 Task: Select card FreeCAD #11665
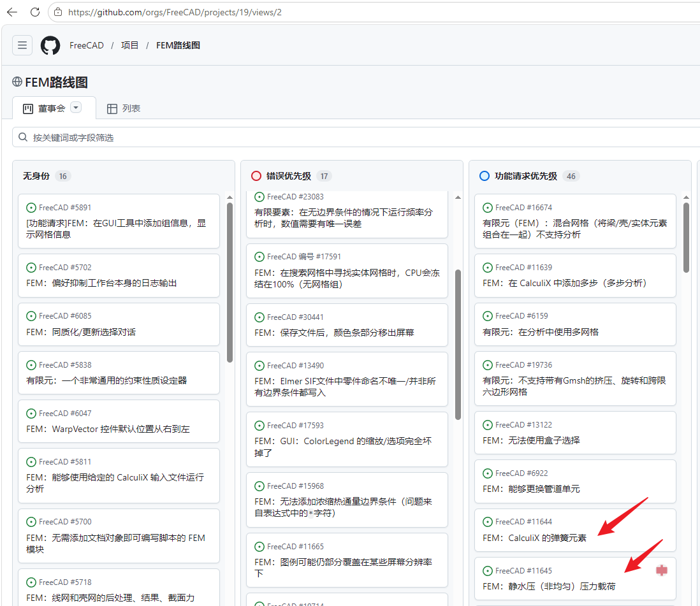pos(347,560)
